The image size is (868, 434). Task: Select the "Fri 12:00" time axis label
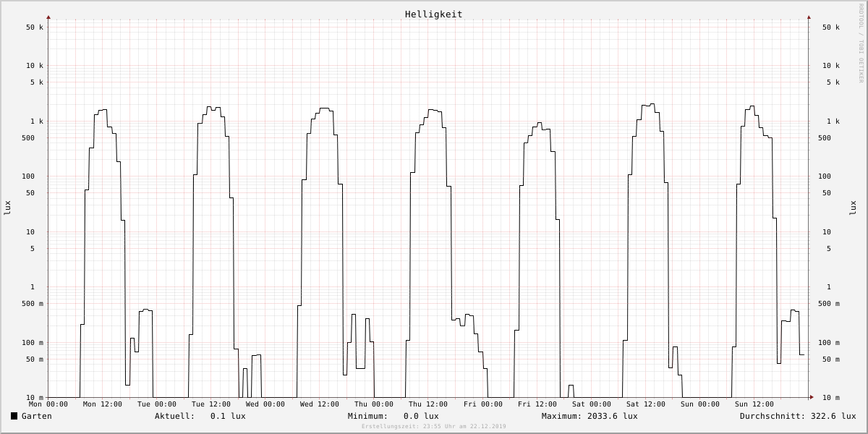[x=537, y=404]
